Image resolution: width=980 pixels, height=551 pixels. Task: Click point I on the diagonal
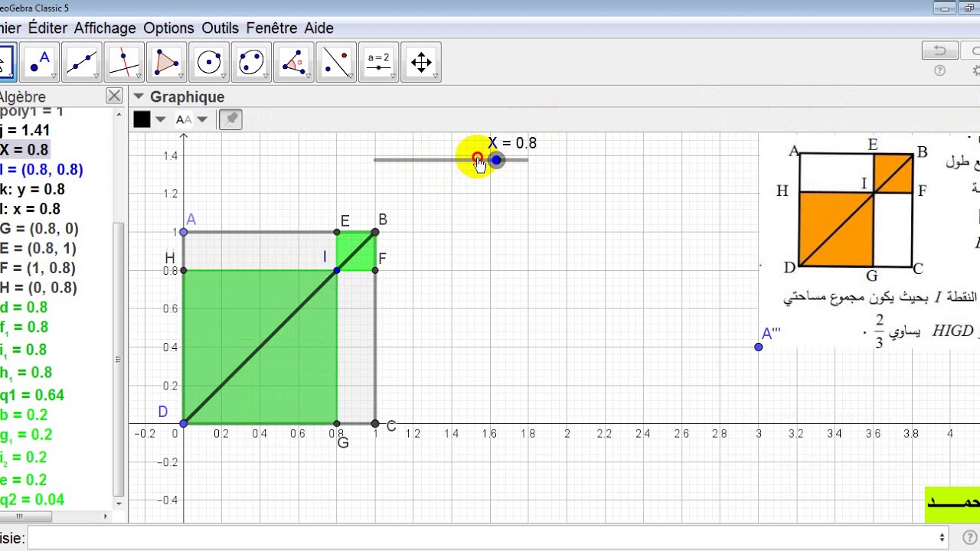click(337, 270)
